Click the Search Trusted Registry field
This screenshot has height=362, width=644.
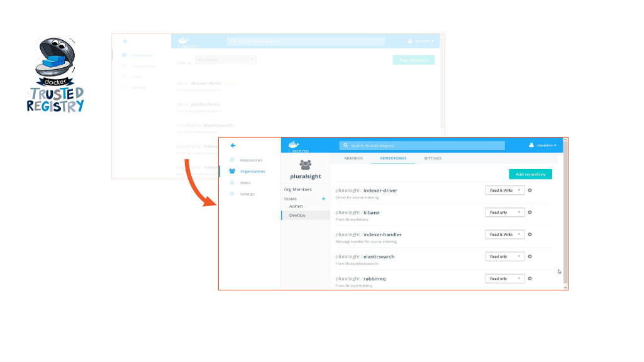422,145
